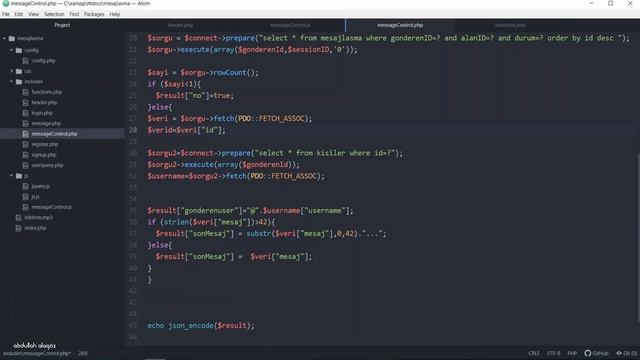
Task: Click the js folder icon
Action: pos(19,176)
